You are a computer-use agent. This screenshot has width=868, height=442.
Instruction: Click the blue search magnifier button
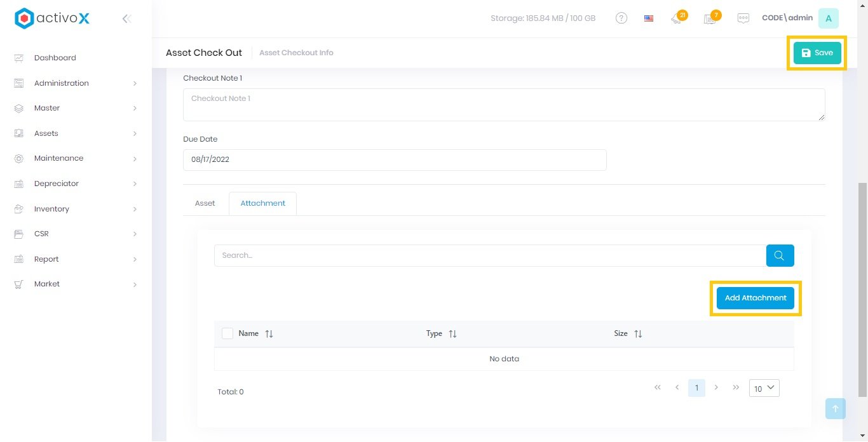[780, 255]
